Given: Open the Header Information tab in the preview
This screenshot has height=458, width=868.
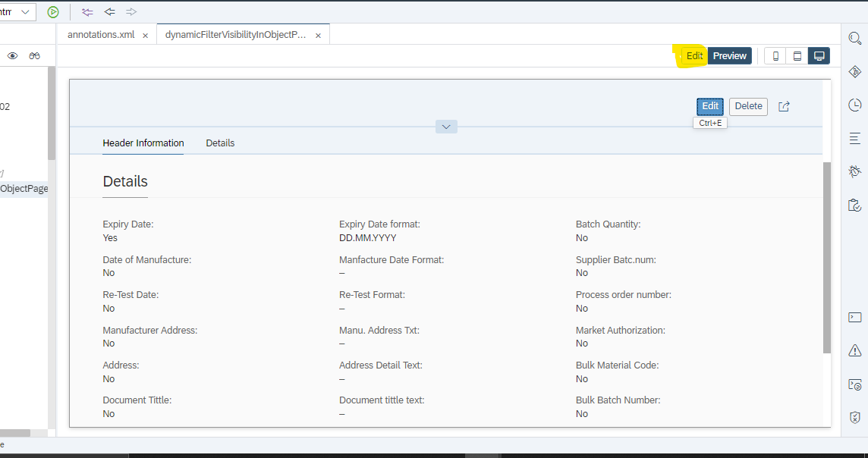Looking at the screenshot, I should point(143,143).
